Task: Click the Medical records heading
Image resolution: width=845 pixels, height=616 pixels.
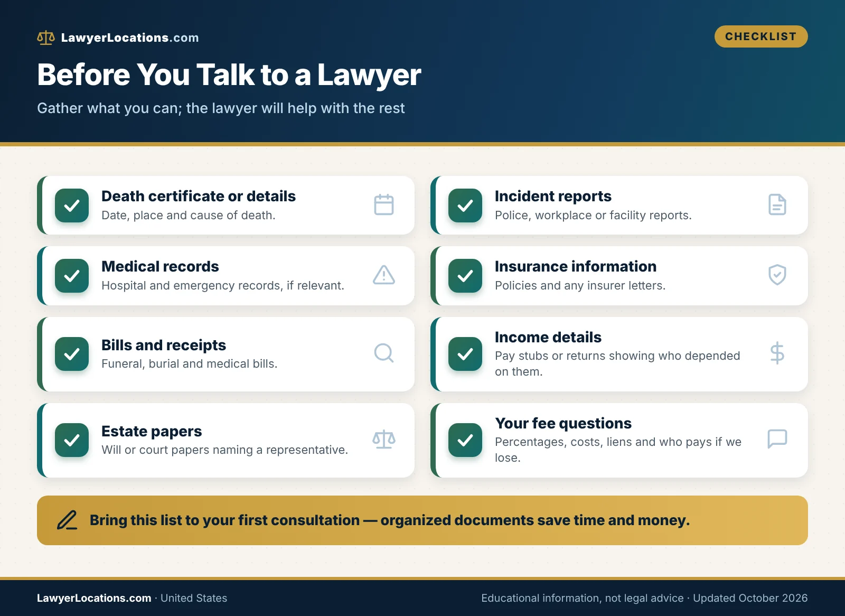Action: pos(160,266)
